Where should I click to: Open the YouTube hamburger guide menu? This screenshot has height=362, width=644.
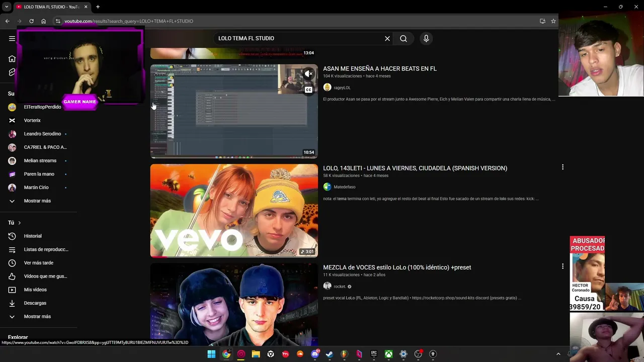(12, 38)
